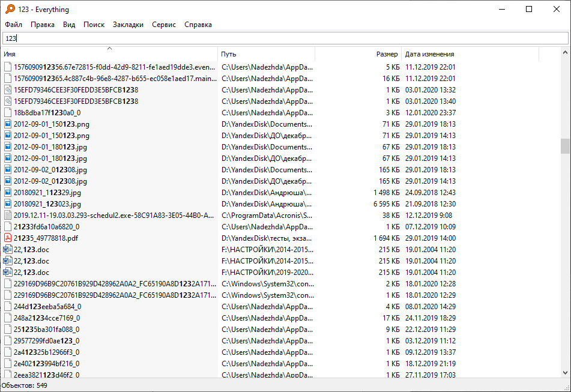Click the file icon of 244d123eeba5a684_0

point(8,307)
